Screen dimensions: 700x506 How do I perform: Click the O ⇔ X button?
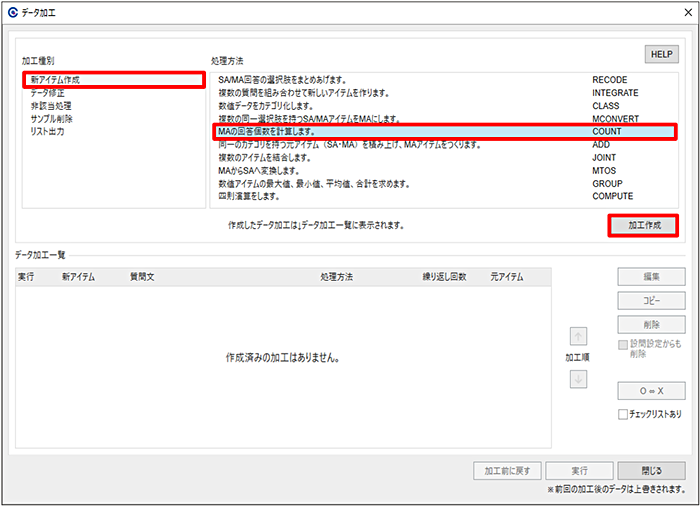(x=651, y=391)
